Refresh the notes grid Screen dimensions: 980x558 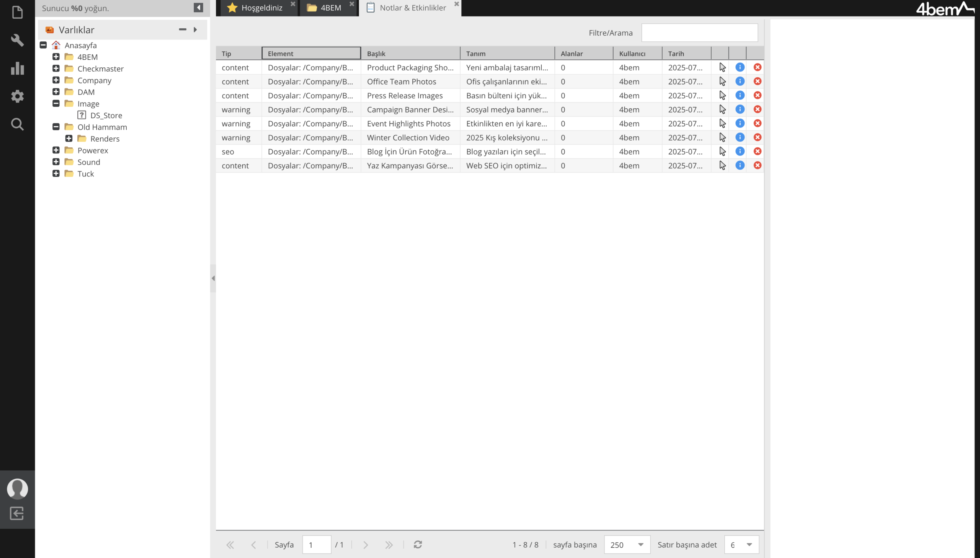click(417, 544)
